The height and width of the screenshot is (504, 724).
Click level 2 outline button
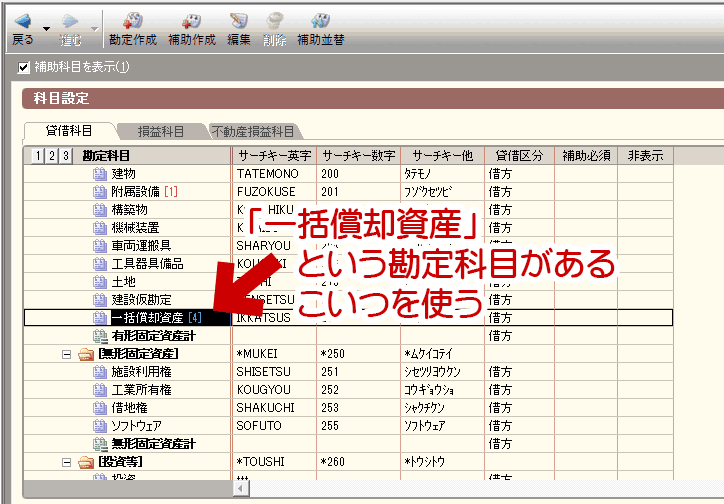point(52,156)
